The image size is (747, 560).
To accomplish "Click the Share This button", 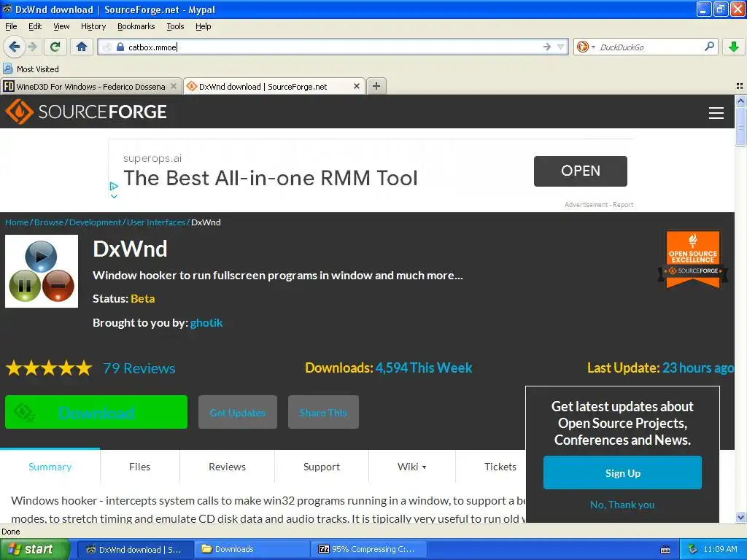I will click(323, 412).
